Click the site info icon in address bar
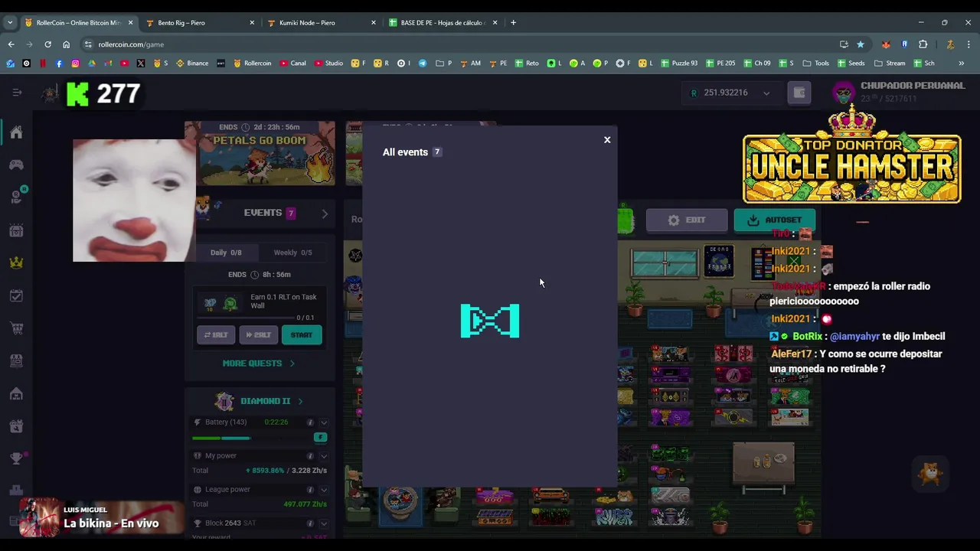980x551 pixels. point(88,44)
